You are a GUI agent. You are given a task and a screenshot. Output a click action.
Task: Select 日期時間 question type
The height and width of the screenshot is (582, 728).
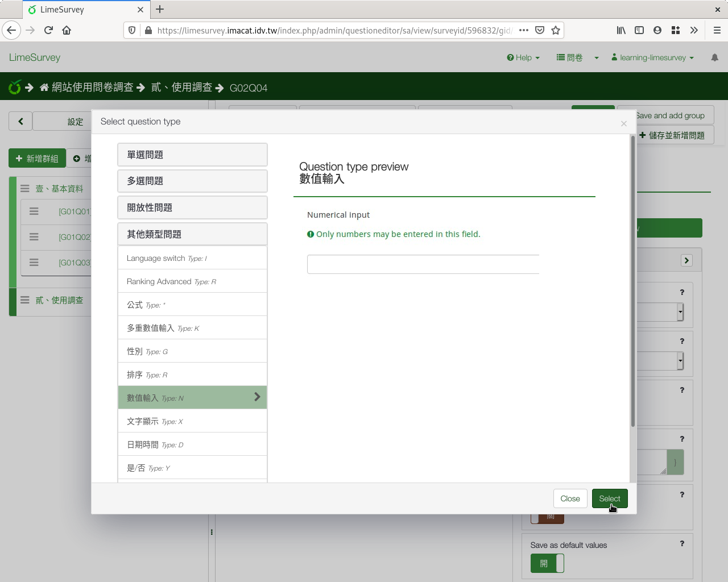[192, 444]
